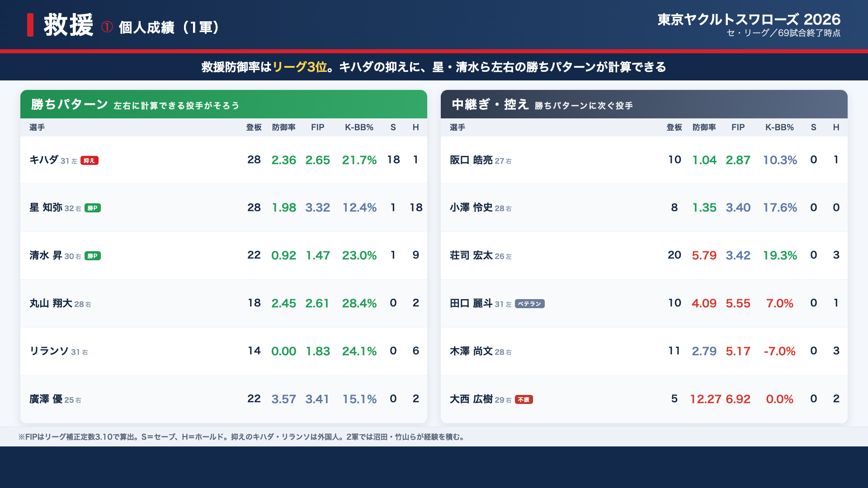
Task: Click the 中継ぎ・控え panel header
Action: tap(644, 104)
